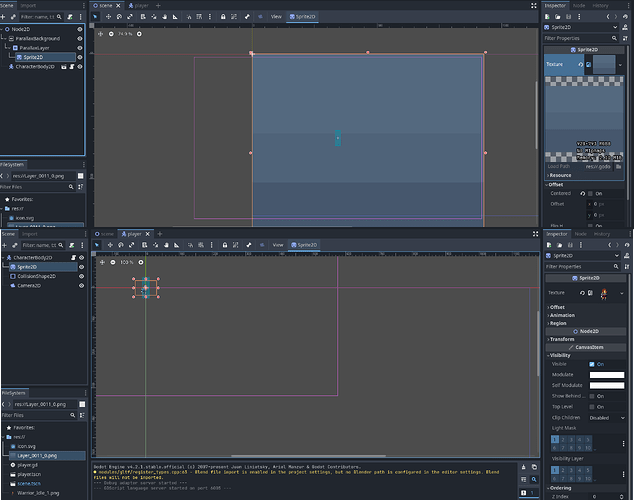Hide Camera2D in the lower scene tree

81,285
